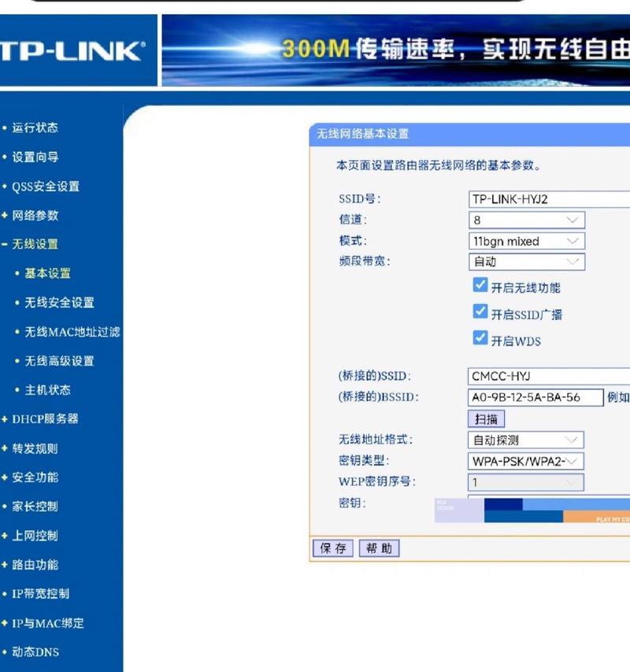630x672 pixels.
Task: Open the WEP密钥序号 dropdown
Action: pos(525,483)
